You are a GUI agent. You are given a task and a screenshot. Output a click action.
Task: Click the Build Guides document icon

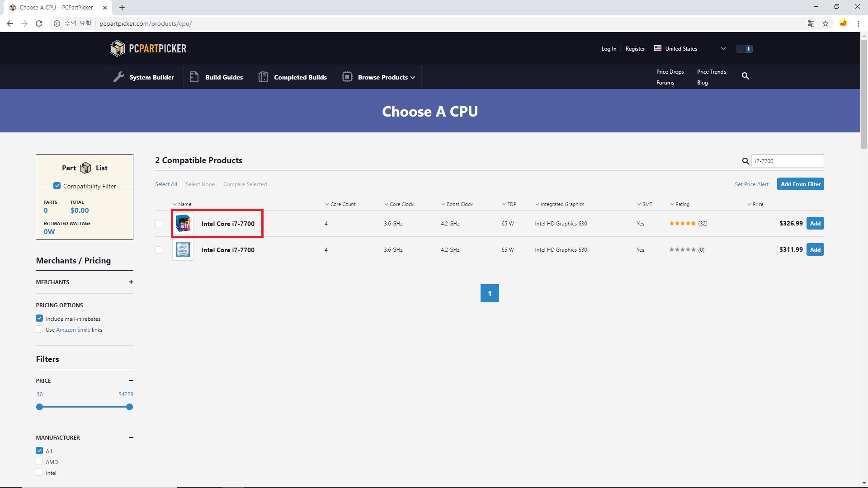click(194, 77)
